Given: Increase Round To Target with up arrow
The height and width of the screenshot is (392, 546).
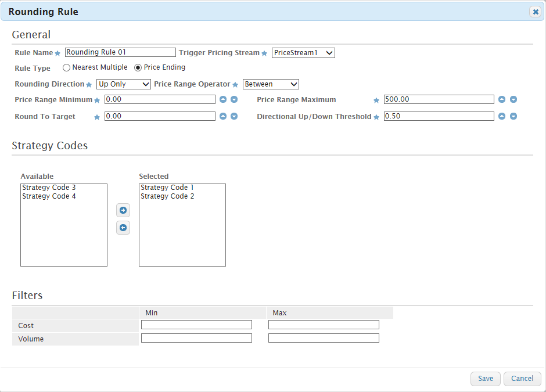Looking at the screenshot, I should tap(223, 116).
